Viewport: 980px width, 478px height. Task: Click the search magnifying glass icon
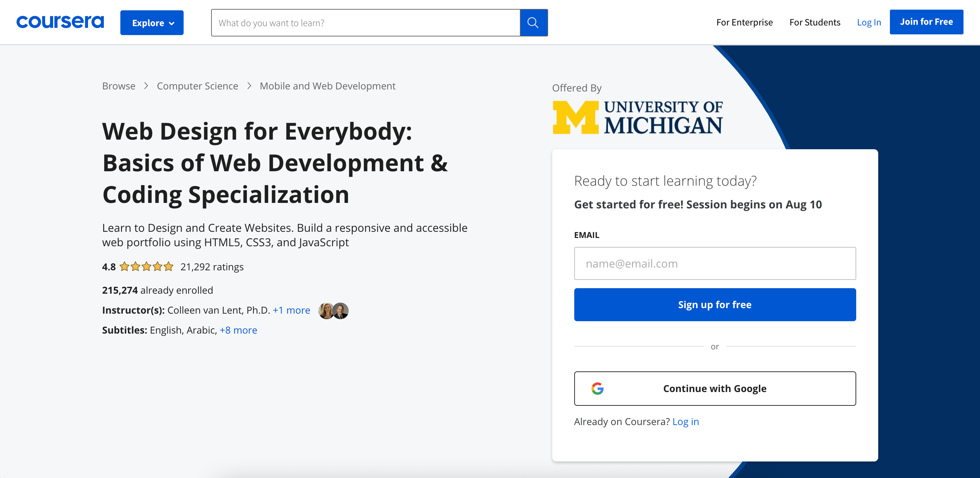pyautogui.click(x=534, y=22)
